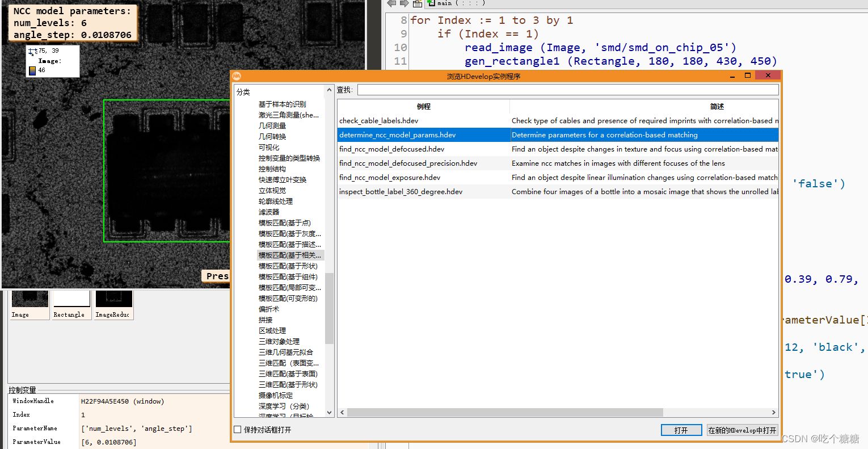Select category 几何测量
The width and height of the screenshot is (868, 449).
click(272, 125)
